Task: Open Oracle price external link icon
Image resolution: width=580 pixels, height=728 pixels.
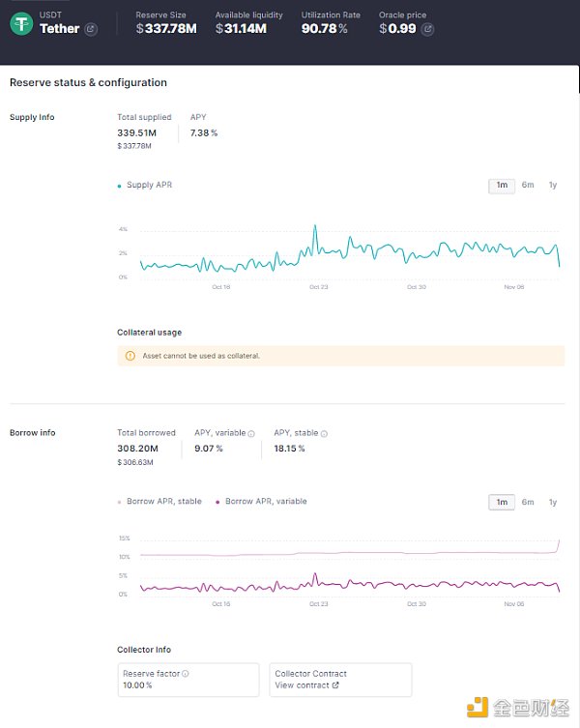Action: point(427,29)
